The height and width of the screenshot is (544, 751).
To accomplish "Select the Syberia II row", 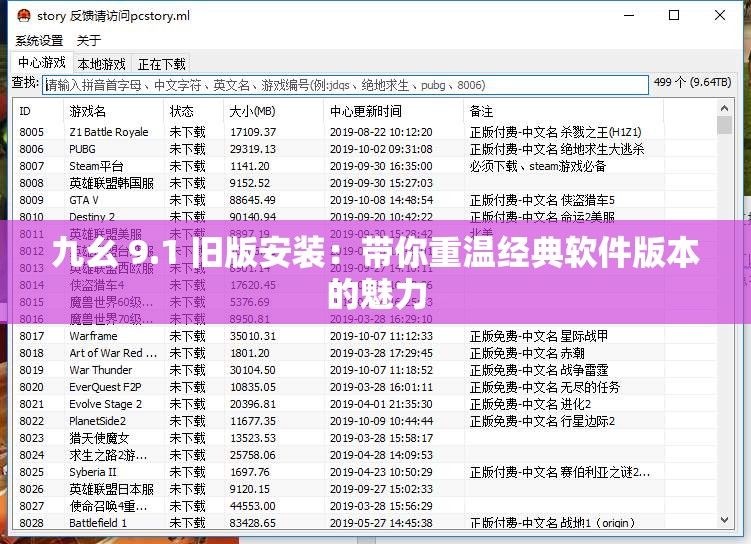I will (364, 472).
